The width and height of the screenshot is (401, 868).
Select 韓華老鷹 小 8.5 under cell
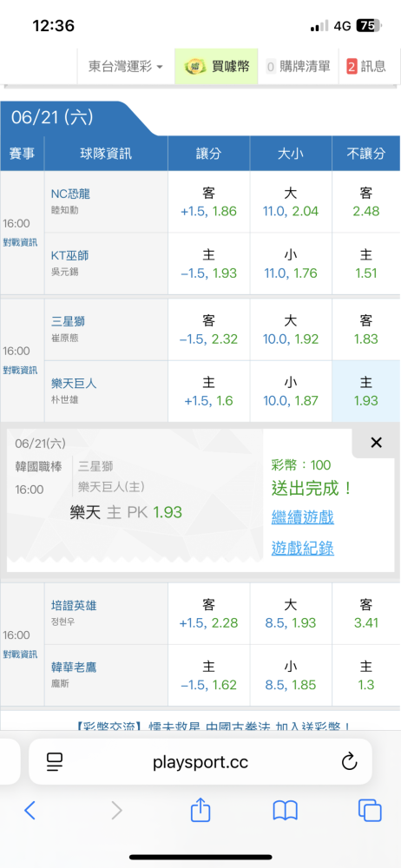290,675
